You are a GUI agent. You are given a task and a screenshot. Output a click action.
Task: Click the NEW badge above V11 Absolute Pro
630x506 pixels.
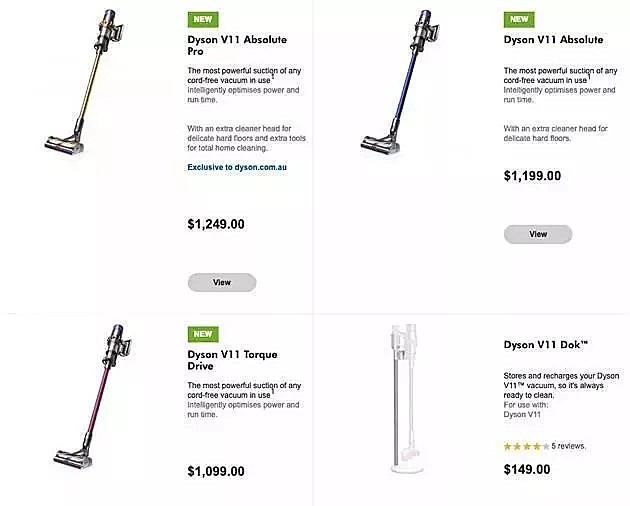pyautogui.click(x=203, y=19)
